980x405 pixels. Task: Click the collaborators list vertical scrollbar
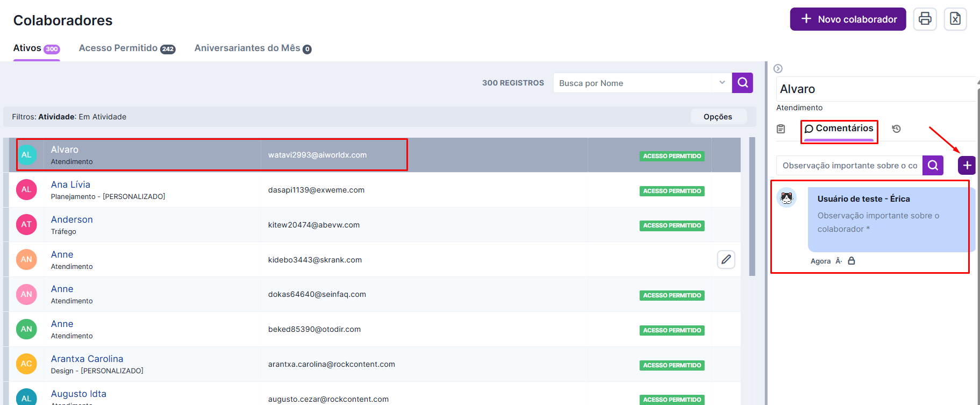[x=752, y=207]
